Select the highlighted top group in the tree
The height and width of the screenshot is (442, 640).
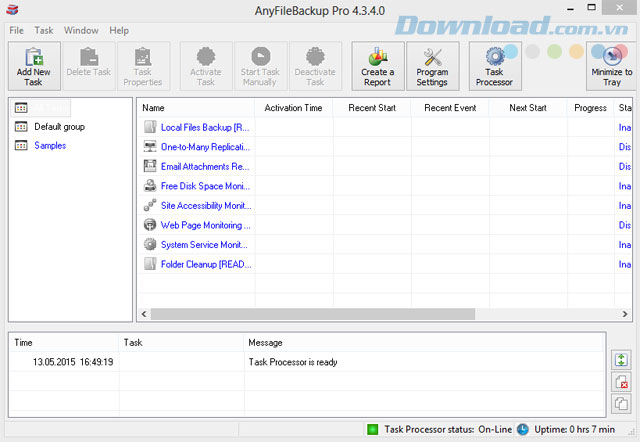click(42, 108)
